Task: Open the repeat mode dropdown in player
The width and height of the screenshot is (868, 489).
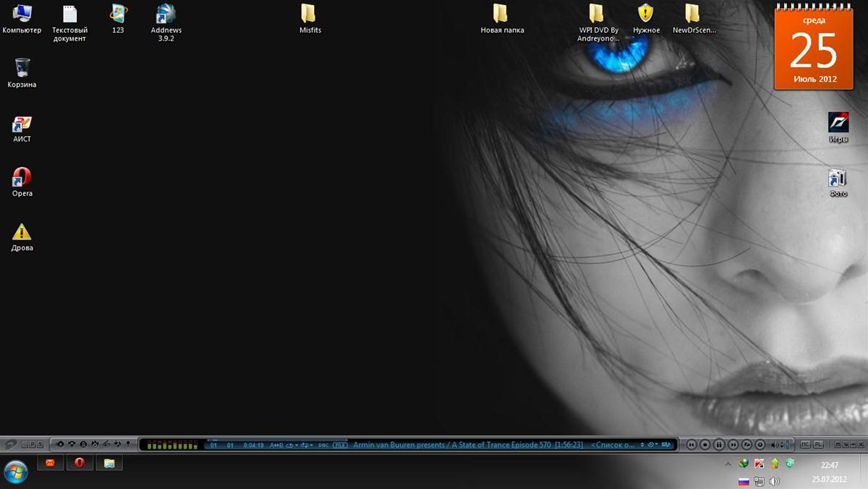Action: pyautogui.click(x=292, y=445)
